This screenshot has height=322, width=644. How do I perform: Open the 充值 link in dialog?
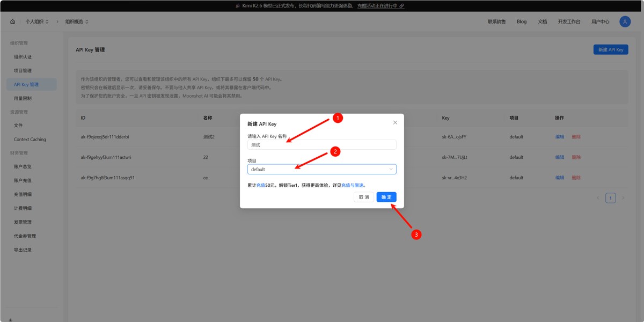click(260, 185)
